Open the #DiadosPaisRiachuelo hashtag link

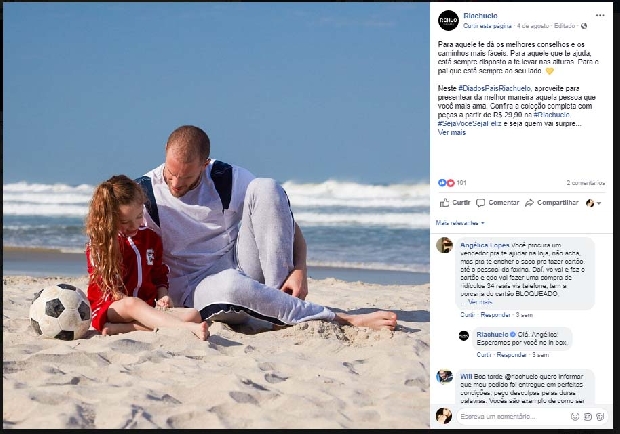coord(494,88)
